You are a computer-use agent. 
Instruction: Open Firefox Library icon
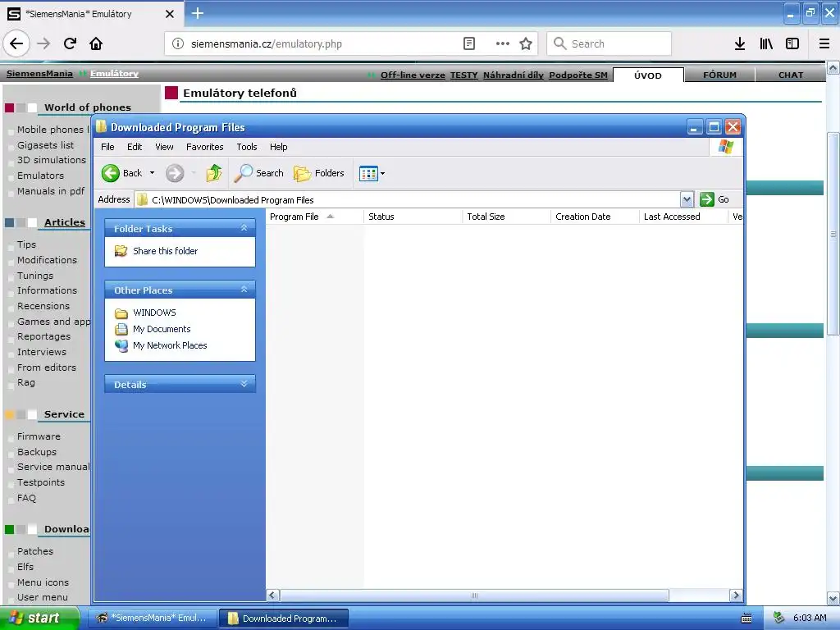[766, 44]
